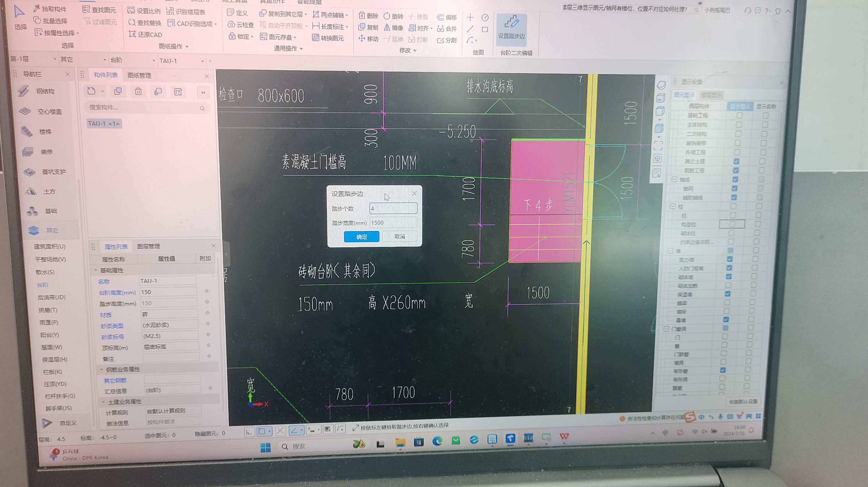
Task: Click the 偏移 offset tool
Action: click(447, 17)
